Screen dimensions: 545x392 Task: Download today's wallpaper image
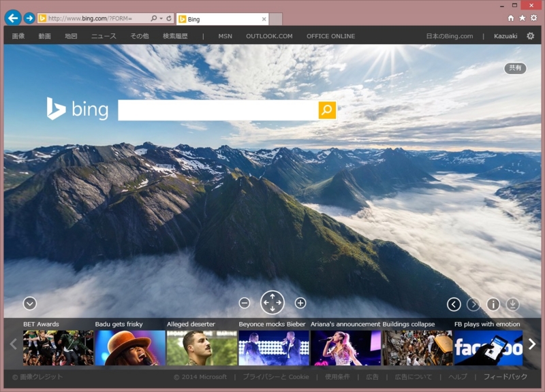[512, 304]
